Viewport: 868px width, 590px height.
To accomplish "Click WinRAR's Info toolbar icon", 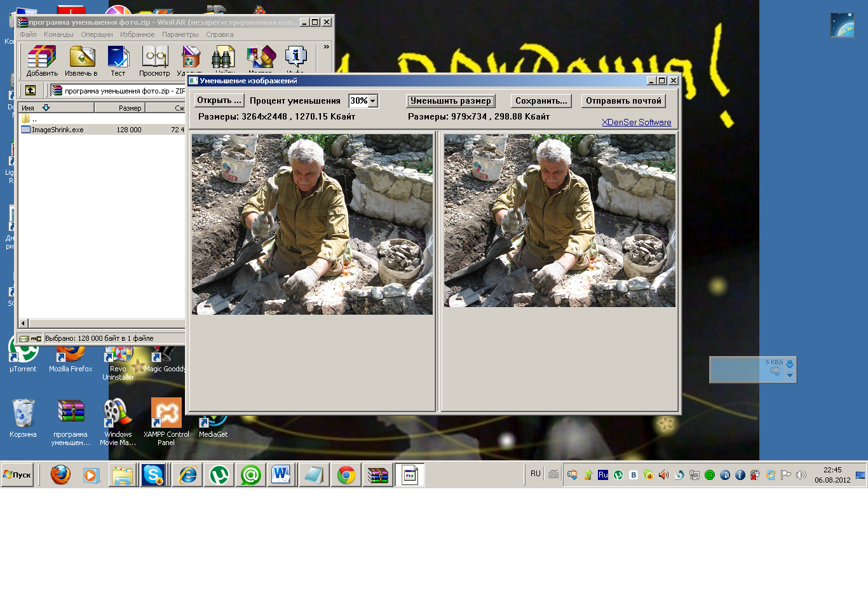I will [x=295, y=58].
